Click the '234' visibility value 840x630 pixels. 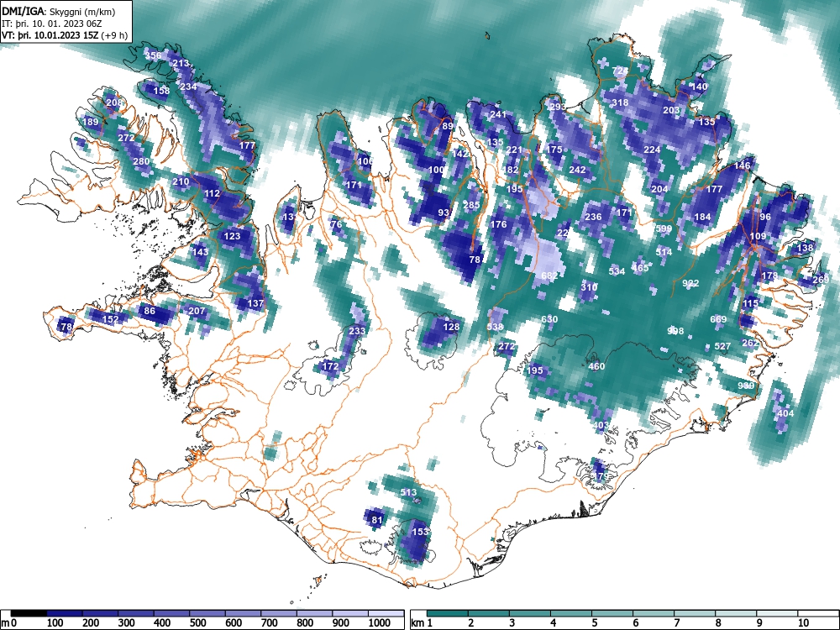pos(188,87)
